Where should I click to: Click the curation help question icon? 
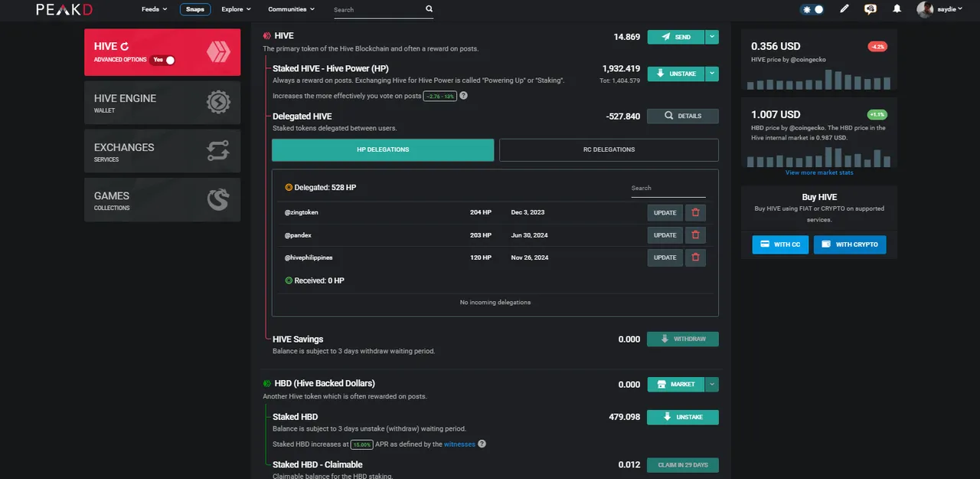[x=463, y=96]
